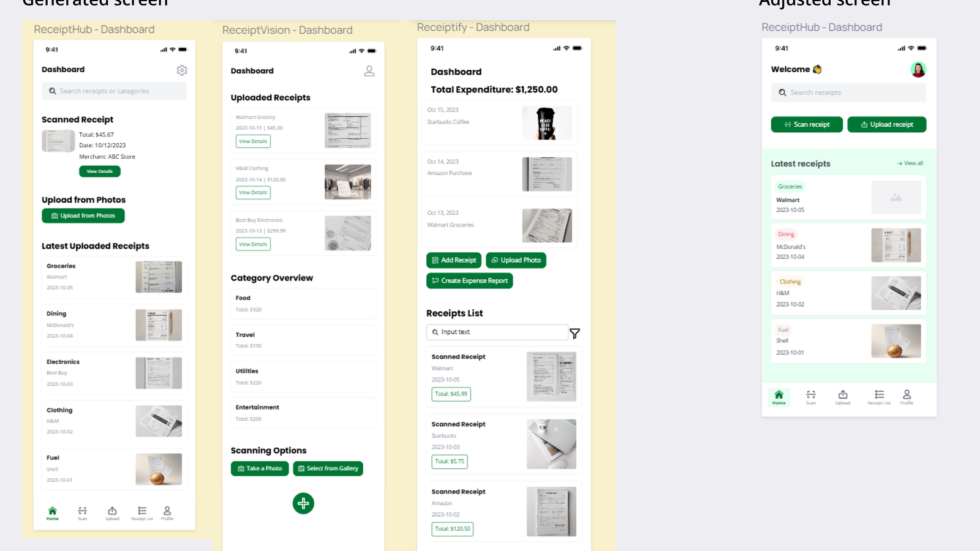Click Select from Gallery button
This screenshot has height=551, width=980.
pyautogui.click(x=328, y=468)
